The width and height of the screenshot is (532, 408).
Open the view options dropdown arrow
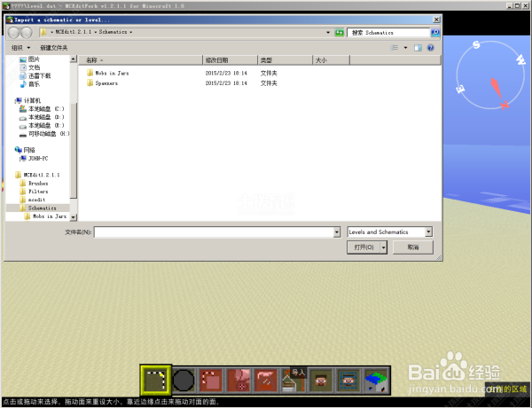pos(405,48)
